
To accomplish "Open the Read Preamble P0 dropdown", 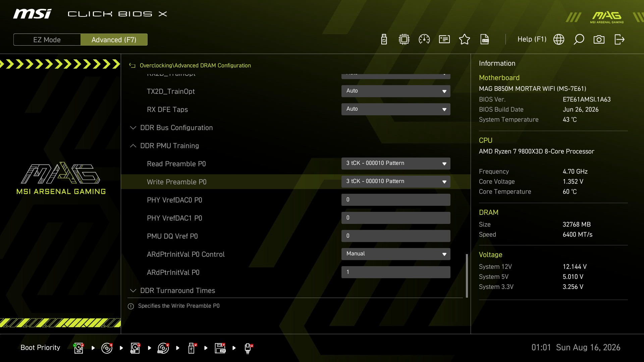I will [396, 164].
